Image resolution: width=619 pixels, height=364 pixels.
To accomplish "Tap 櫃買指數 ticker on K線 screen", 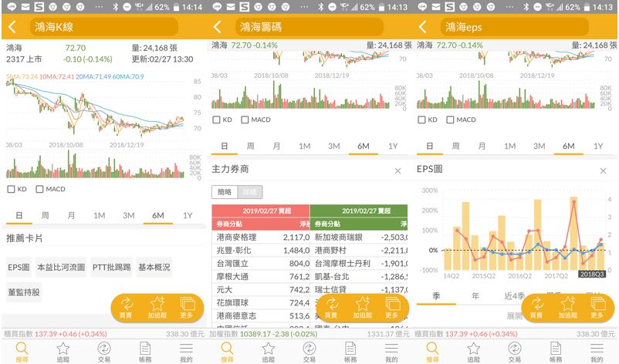I will coord(56,334).
